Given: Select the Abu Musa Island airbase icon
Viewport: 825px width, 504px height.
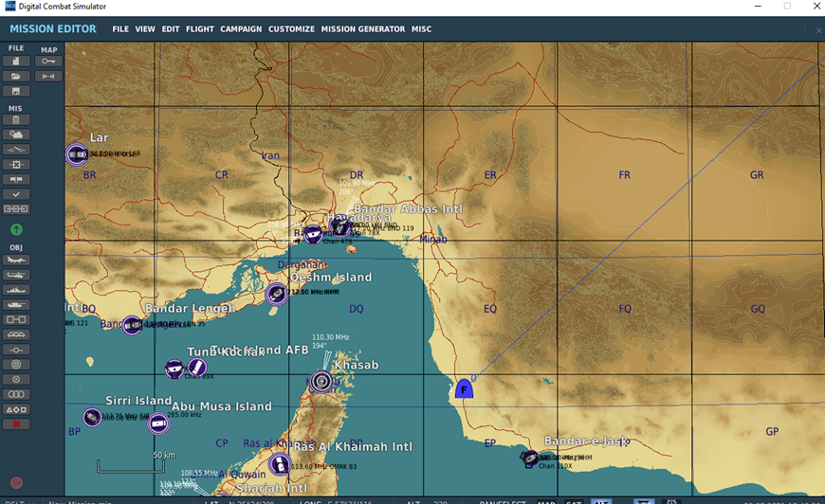Looking at the screenshot, I should point(157,423).
